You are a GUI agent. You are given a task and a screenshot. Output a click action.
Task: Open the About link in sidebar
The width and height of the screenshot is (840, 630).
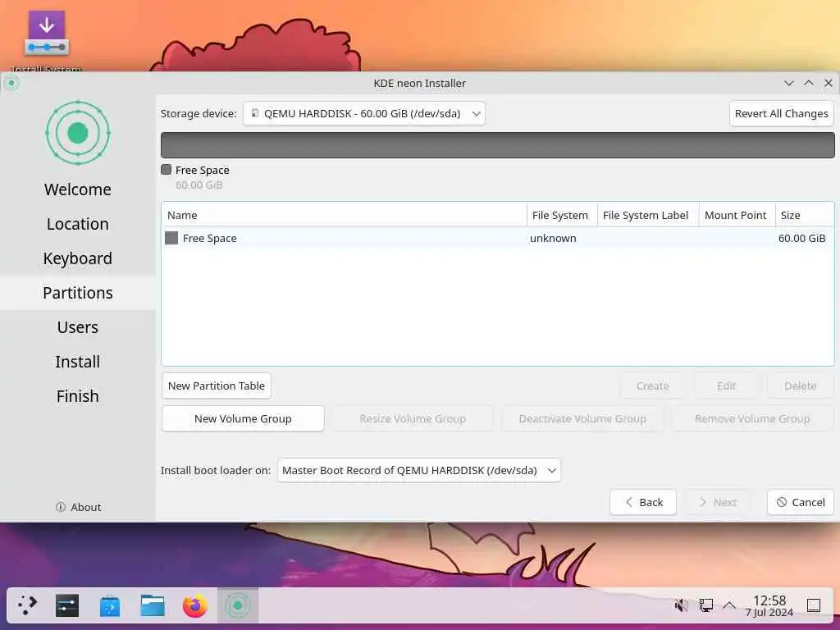coord(78,507)
